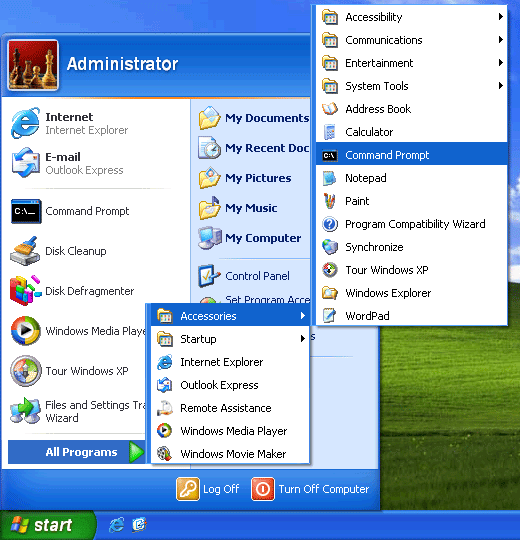Start Remote Assistance from All Programs
520x540 pixels.
230,408
